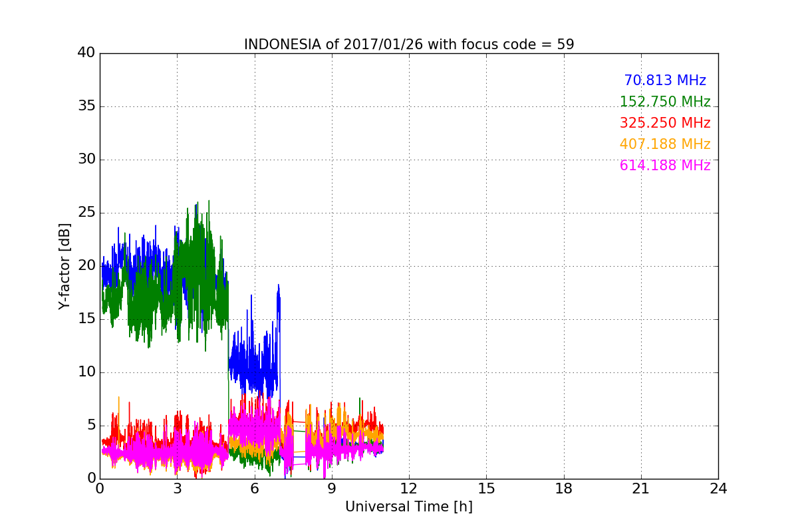The image size is (798, 532).
Task: Select the red 325.250 MHz legend label
Action: point(665,123)
